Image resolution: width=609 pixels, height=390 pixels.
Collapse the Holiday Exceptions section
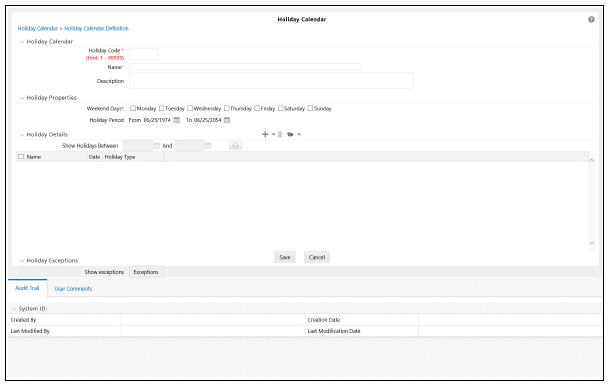(x=22, y=261)
